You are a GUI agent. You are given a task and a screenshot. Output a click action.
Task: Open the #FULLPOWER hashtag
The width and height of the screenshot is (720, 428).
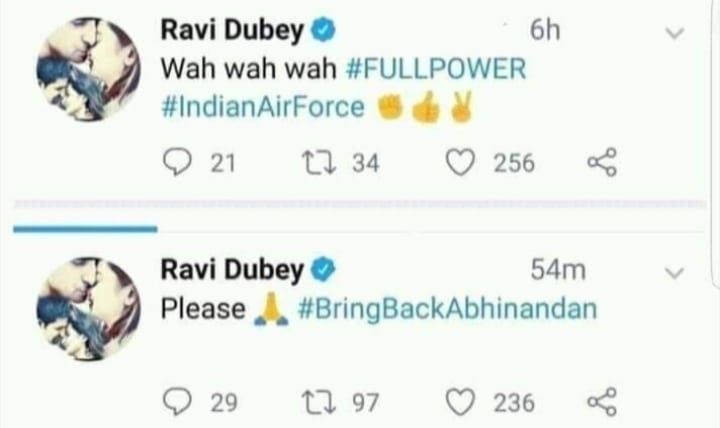pos(435,69)
